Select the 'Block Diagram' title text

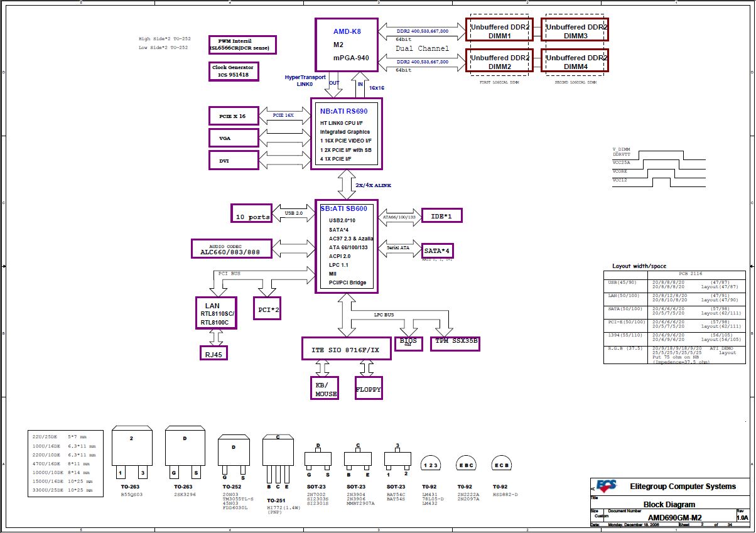tap(669, 504)
